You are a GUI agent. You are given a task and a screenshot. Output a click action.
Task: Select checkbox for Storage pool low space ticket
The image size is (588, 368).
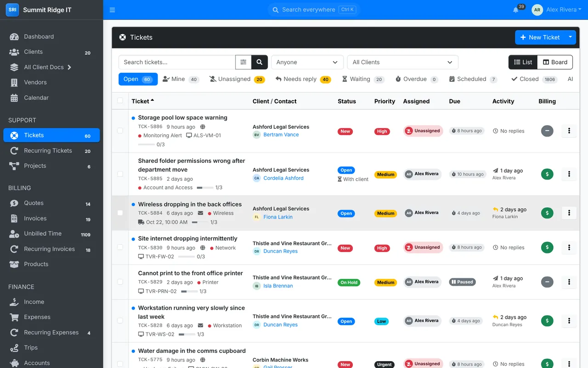[120, 131]
